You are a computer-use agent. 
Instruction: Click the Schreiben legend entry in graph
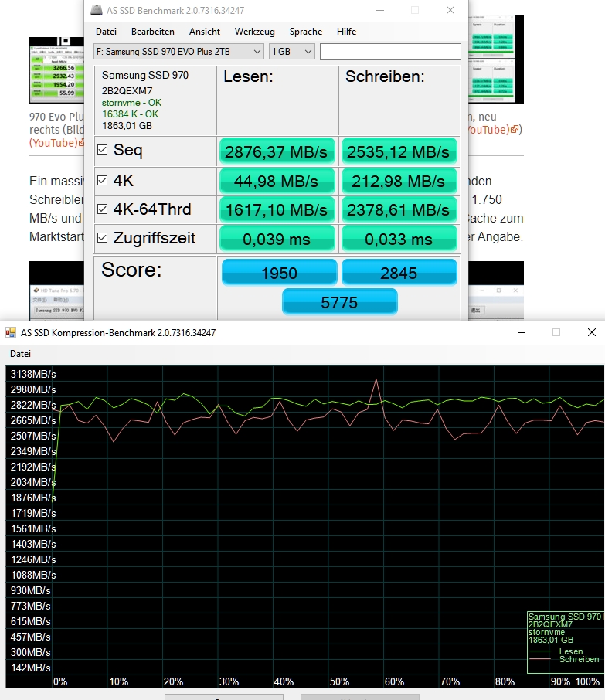[x=579, y=659]
